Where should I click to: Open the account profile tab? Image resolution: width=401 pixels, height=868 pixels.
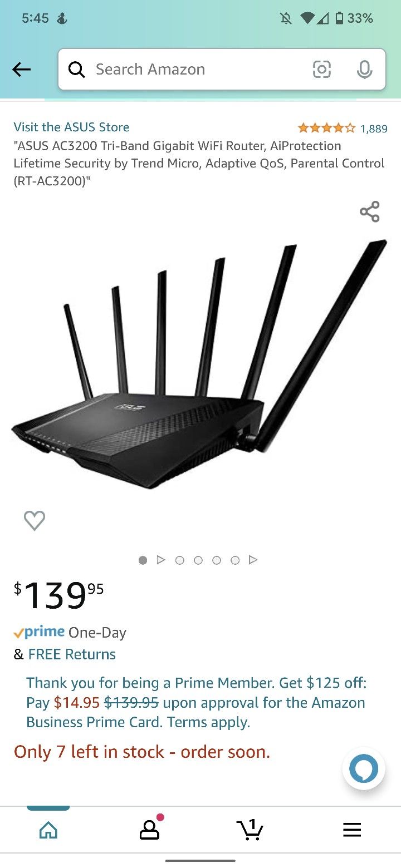point(149,829)
